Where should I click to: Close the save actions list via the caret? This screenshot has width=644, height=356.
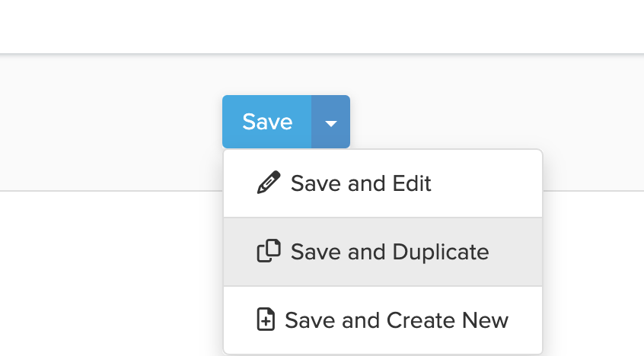point(330,122)
